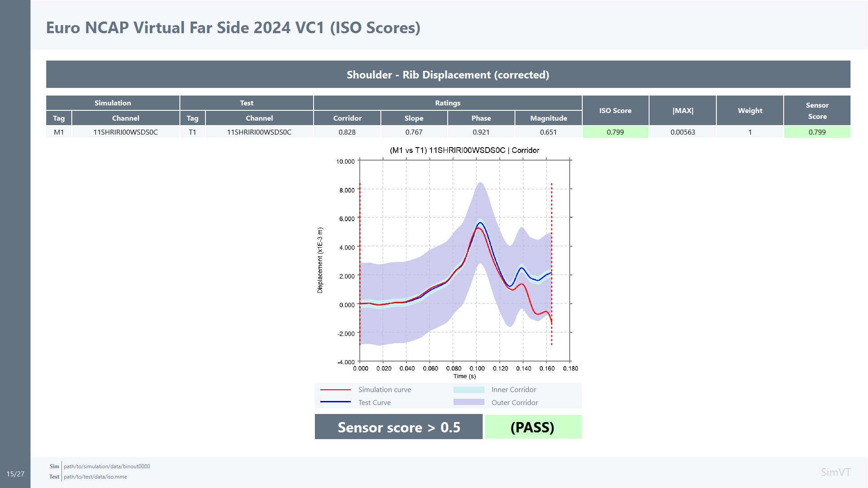Click the Magnitude sub-column header
This screenshot has height=488, width=868.
pyautogui.click(x=549, y=118)
